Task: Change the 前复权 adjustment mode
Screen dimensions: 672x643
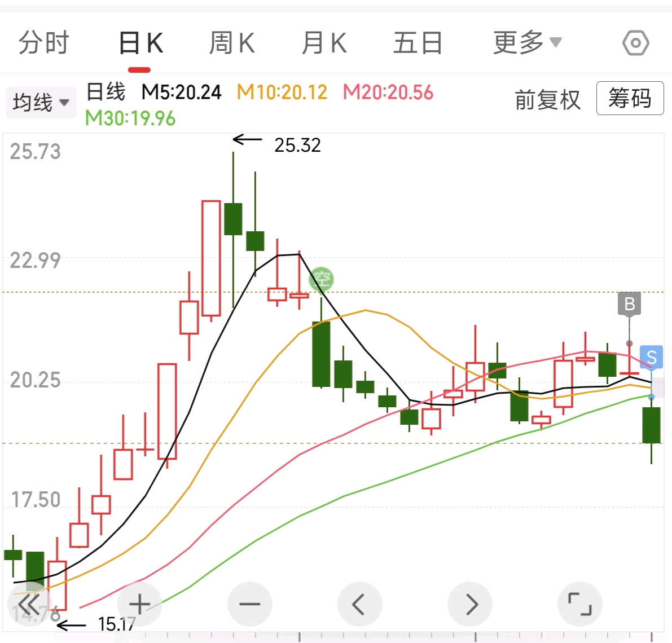Action: (x=547, y=100)
